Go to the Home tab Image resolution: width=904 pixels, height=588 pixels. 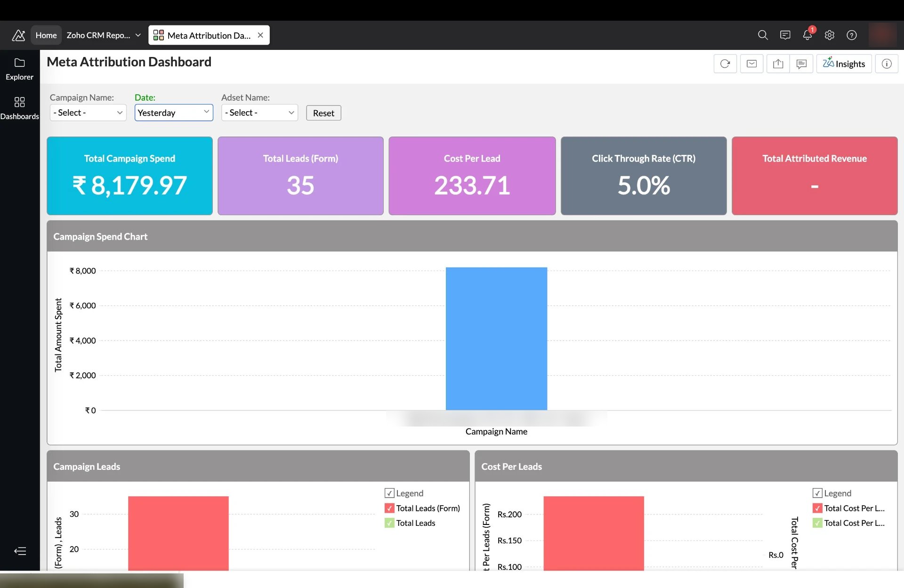pyautogui.click(x=46, y=35)
